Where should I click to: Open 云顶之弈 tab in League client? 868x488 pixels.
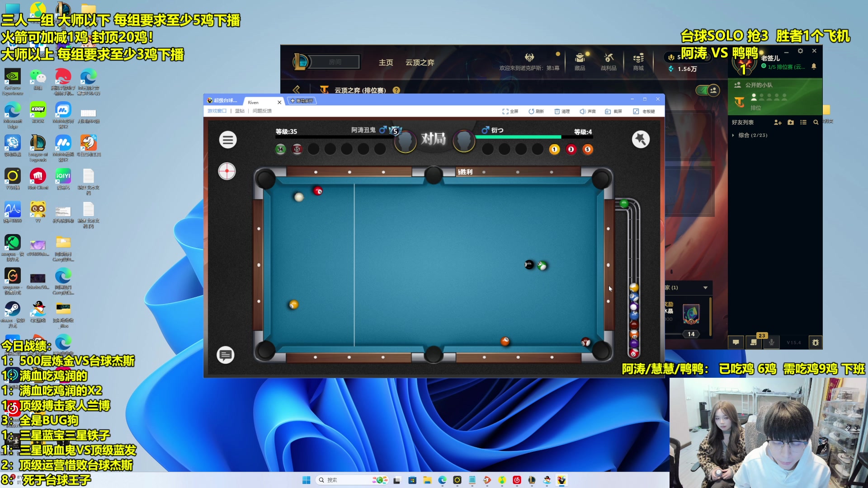420,62
